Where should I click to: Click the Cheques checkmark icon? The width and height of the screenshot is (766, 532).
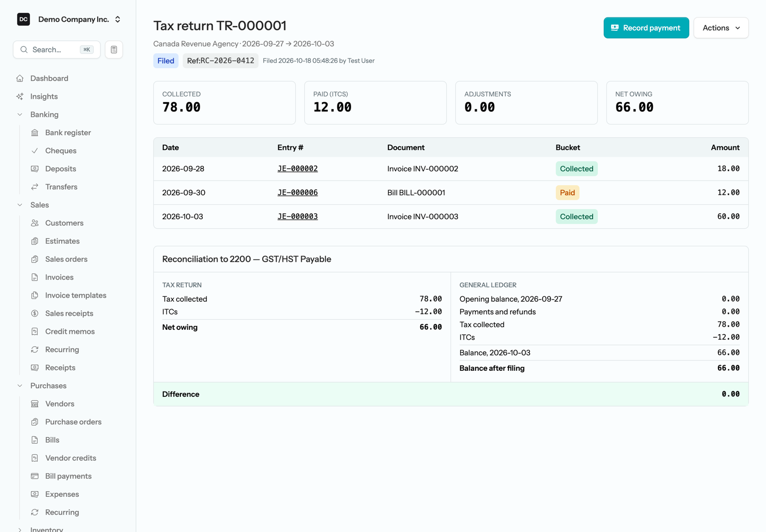pyautogui.click(x=35, y=151)
